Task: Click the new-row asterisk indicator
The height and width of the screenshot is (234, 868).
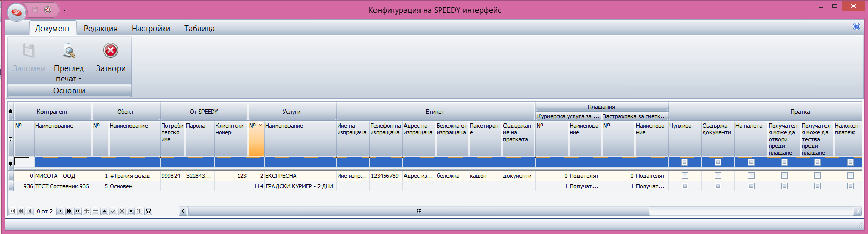Action: tap(10, 163)
